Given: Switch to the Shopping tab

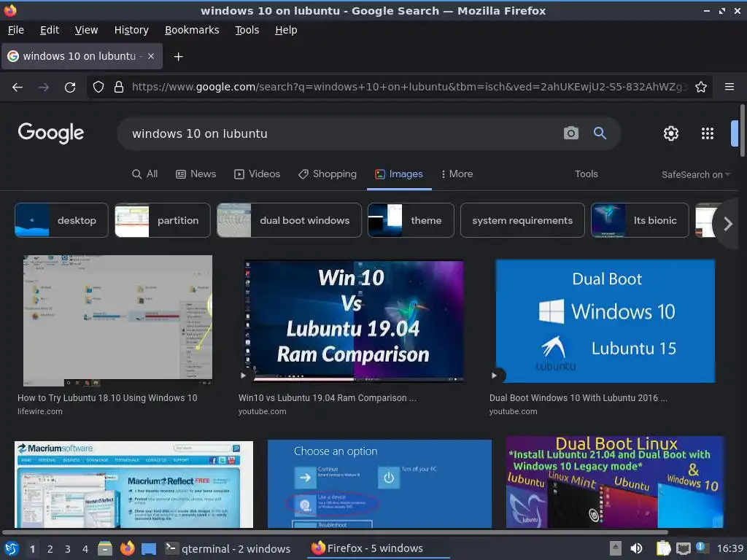Looking at the screenshot, I should pyautogui.click(x=328, y=174).
